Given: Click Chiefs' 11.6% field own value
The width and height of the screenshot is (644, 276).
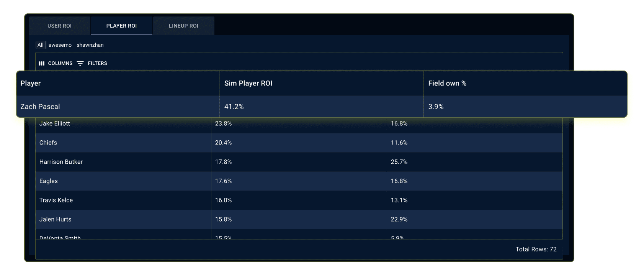Looking at the screenshot, I should tap(399, 143).
